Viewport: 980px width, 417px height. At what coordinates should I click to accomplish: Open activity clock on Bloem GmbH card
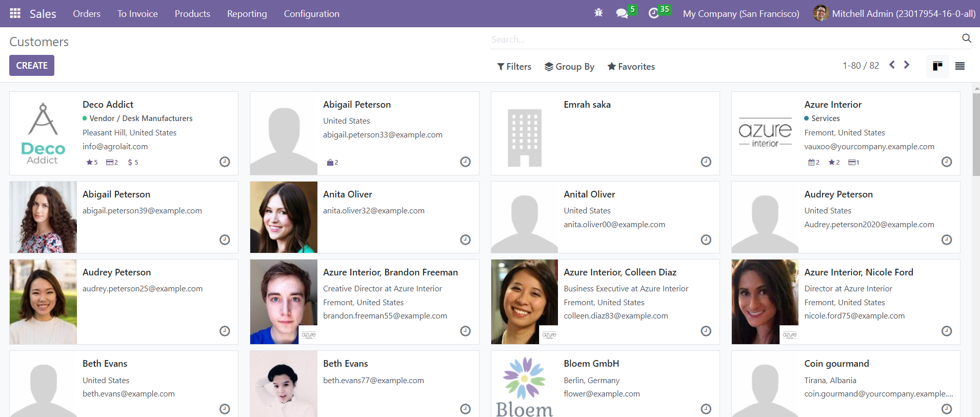(x=706, y=409)
